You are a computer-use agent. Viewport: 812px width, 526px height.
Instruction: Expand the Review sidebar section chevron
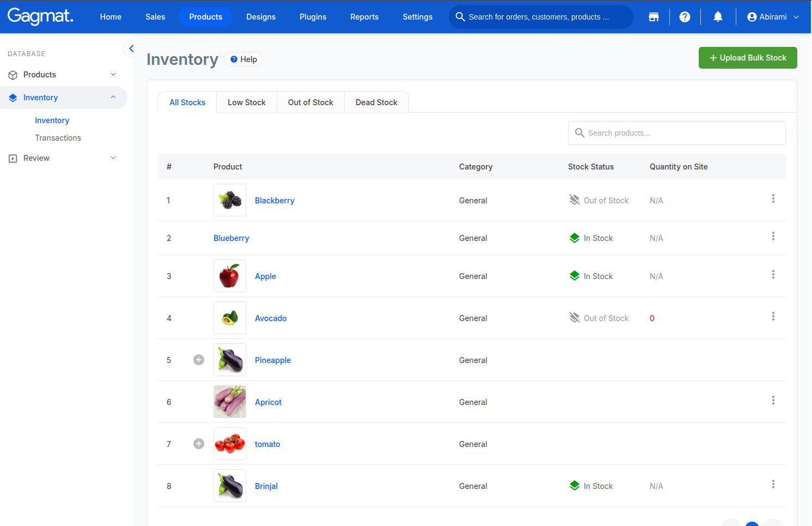tap(113, 158)
